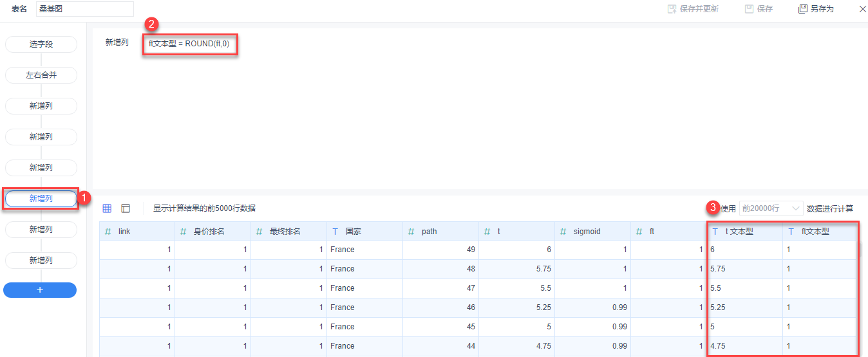Click the link column header
This screenshot has width=868, height=357.
point(137,231)
